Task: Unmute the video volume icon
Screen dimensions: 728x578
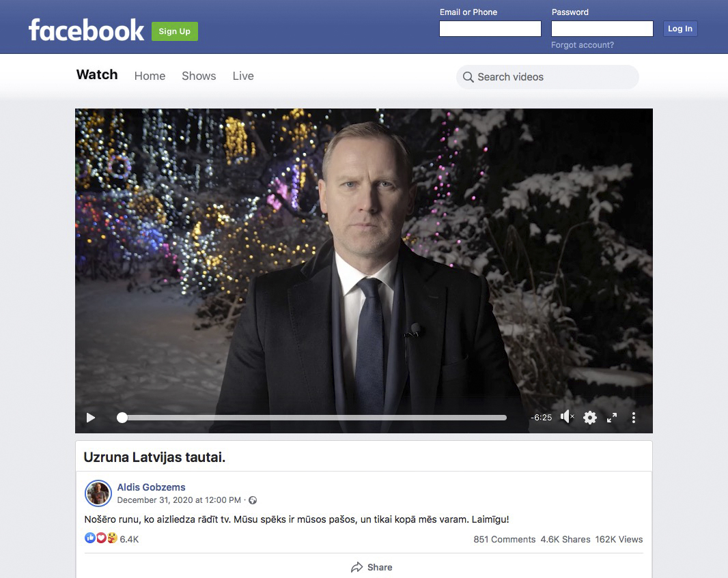Action: 567,417
